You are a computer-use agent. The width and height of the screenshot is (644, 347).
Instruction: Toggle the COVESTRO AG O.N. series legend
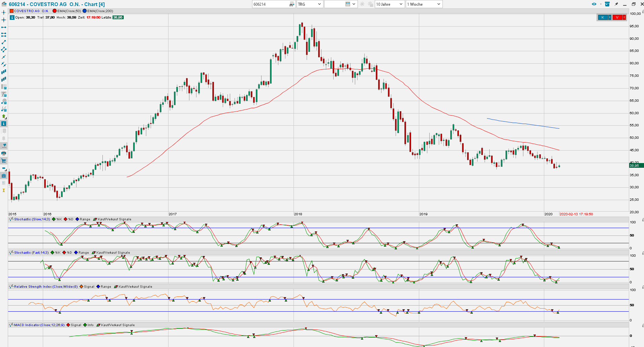point(29,11)
